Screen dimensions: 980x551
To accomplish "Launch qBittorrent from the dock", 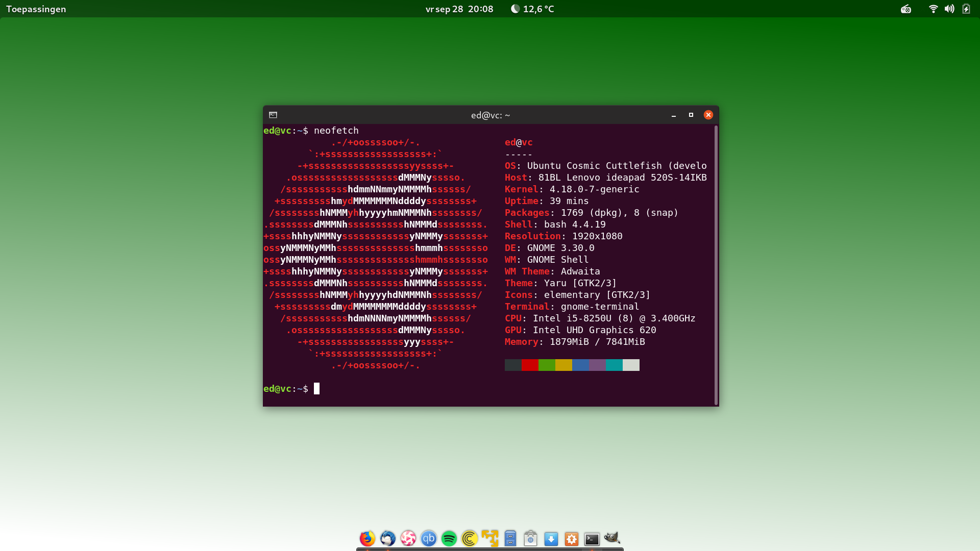I will (x=429, y=538).
